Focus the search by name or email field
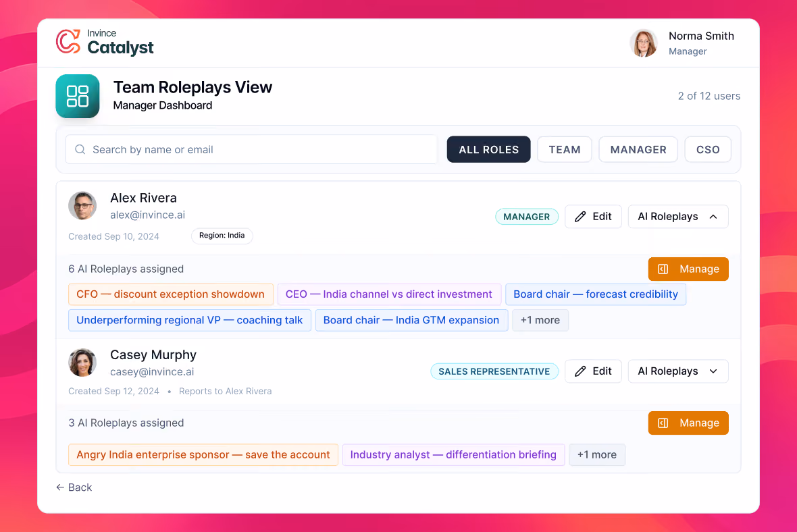The height and width of the screenshot is (532, 797). tap(251, 149)
